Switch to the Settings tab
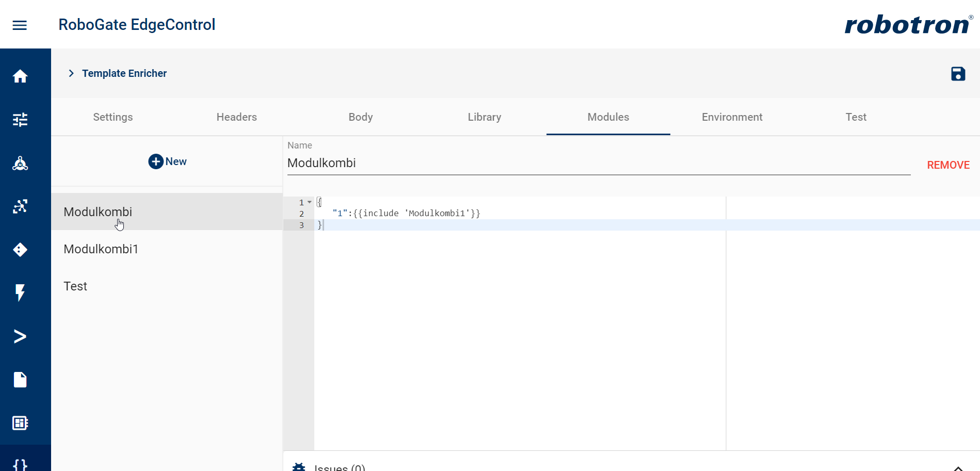Viewport: 980px width, 471px height. [x=113, y=117]
